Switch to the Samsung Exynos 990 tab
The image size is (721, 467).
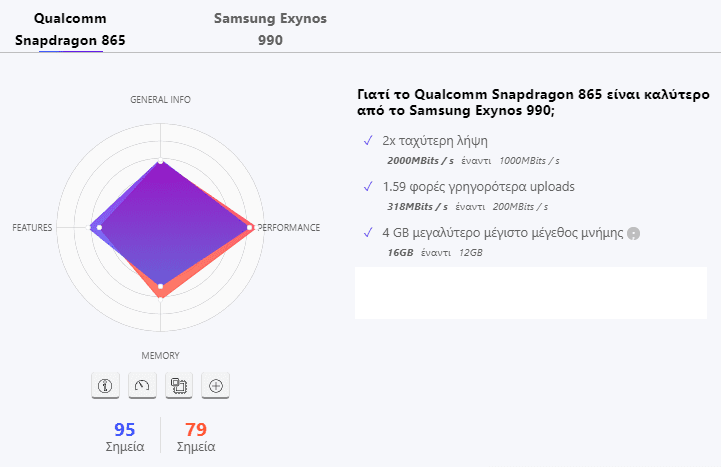pos(270,29)
